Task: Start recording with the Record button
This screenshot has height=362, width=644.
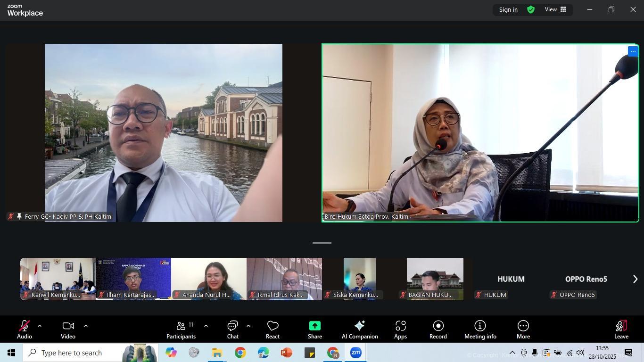Action: point(438,329)
